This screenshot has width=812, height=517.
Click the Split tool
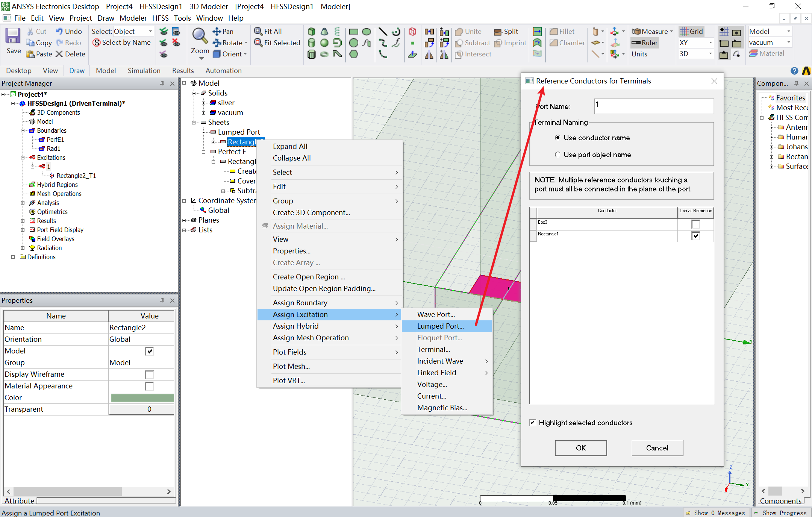(x=506, y=32)
